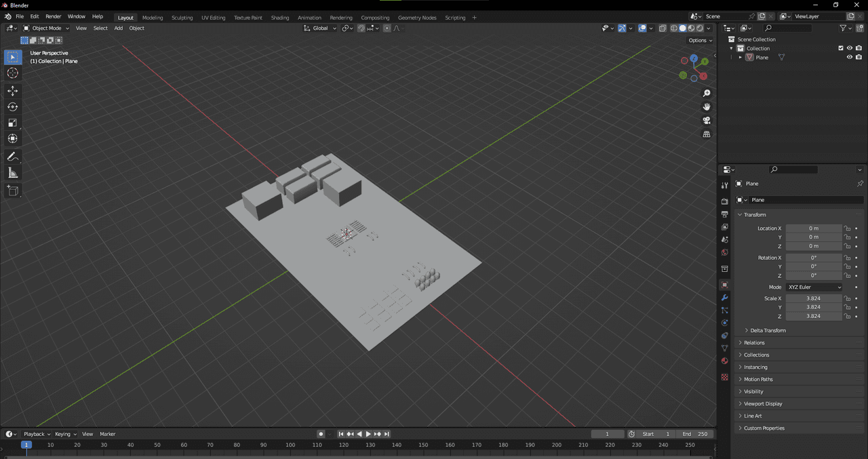
Task: Select the Measure tool
Action: [x=13, y=173]
